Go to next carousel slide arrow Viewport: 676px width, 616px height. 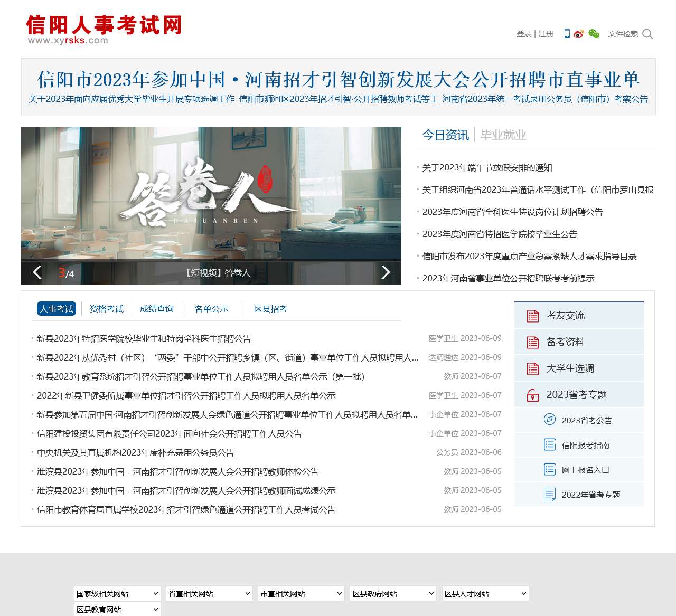point(386,272)
